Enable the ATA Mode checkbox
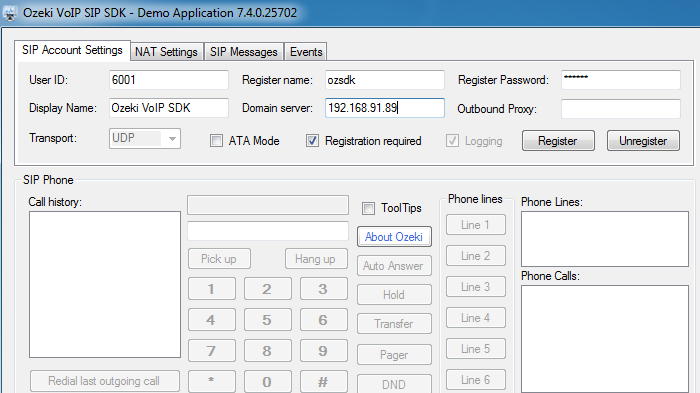The height and width of the screenshot is (393, 700). 217,141
